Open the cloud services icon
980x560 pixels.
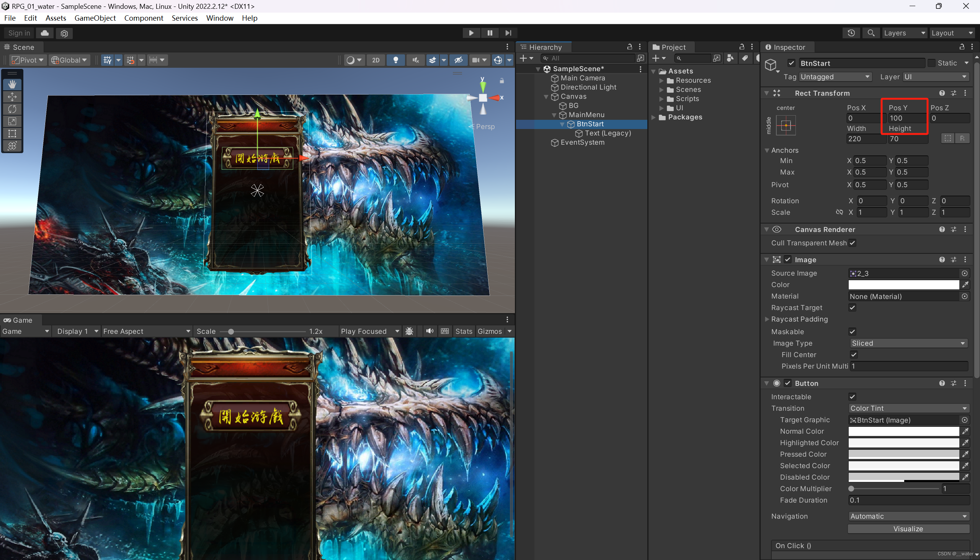click(45, 33)
